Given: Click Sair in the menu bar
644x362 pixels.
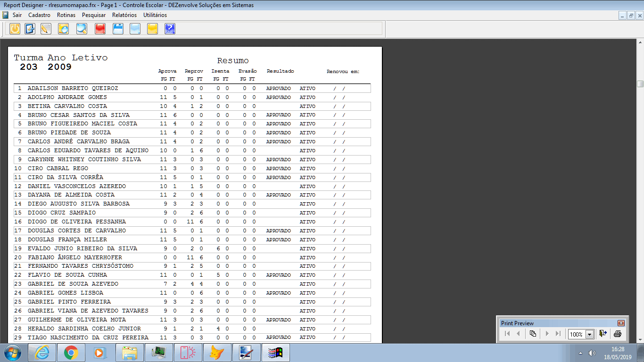Looking at the screenshot, I should coord(17,15).
